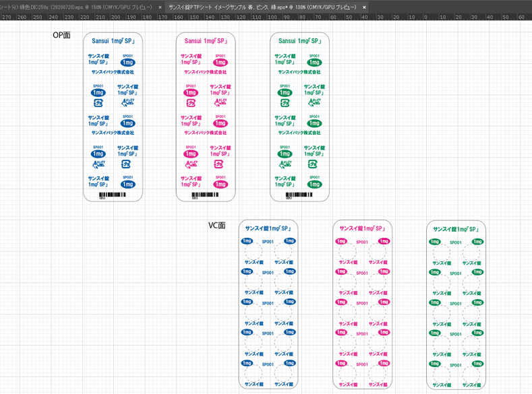Close the 緑色 DIC256s (20200720).eps tab
Viewport: 532px width, 394px height.
coord(160,7)
